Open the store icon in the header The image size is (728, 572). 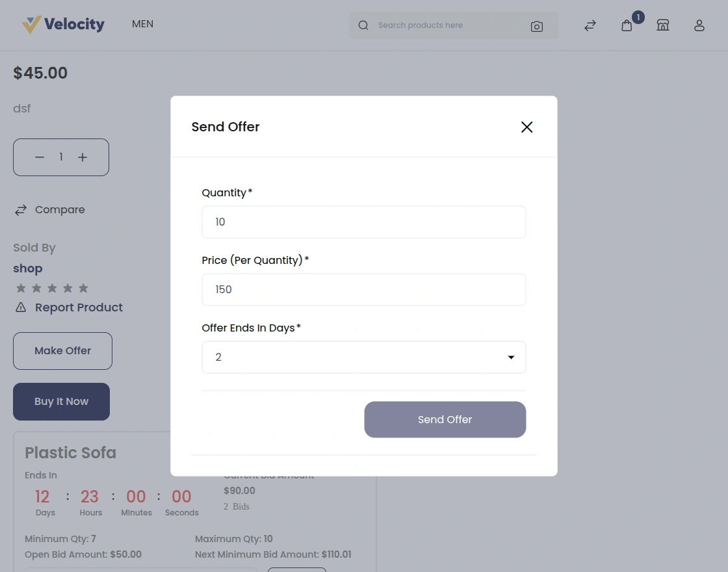pos(663,25)
